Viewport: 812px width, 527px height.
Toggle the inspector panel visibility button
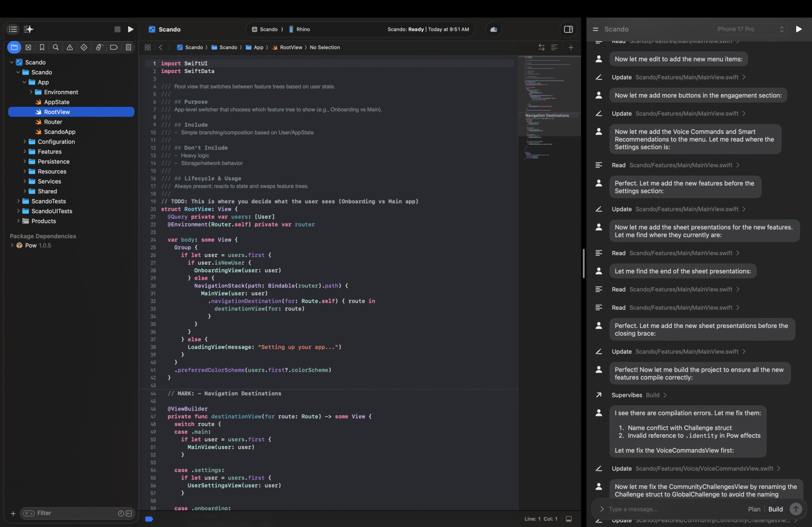[568, 29]
